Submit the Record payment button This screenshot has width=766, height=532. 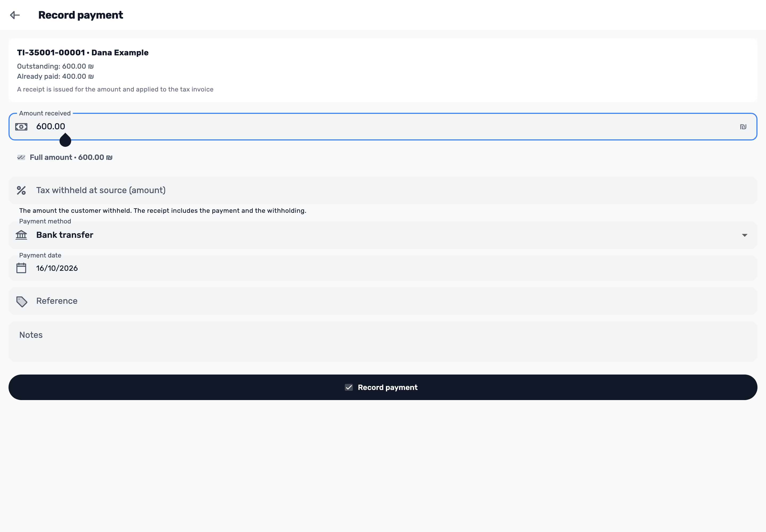click(x=383, y=387)
